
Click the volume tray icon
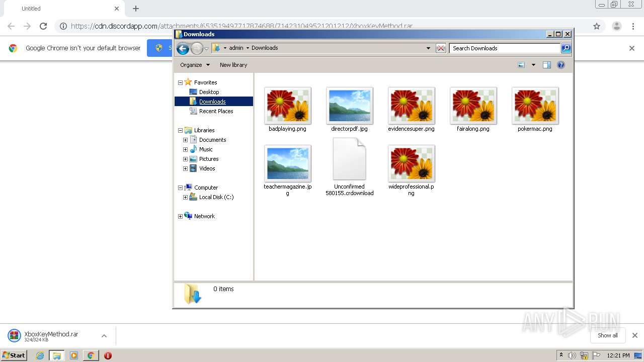[x=572, y=355]
